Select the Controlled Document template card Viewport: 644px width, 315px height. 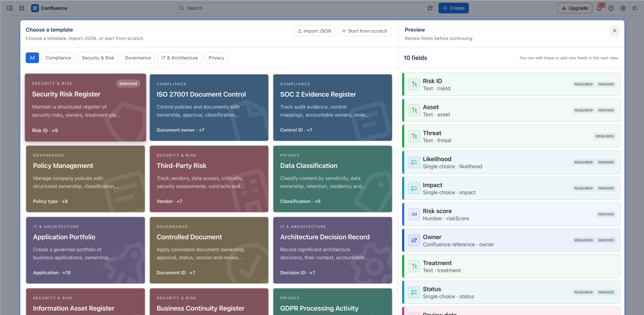(209, 250)
